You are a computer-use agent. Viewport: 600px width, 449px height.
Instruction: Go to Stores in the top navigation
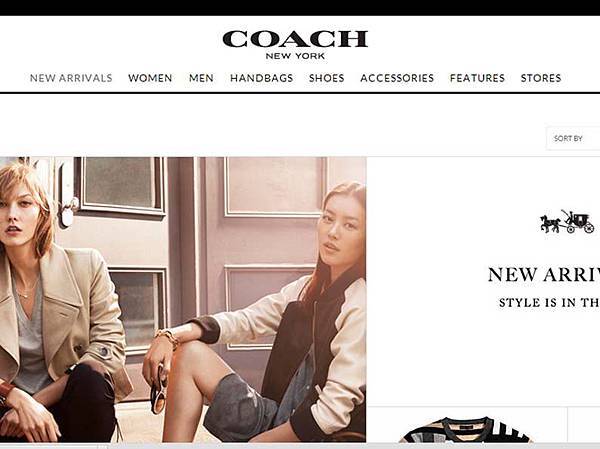click(x=541, y=78)
